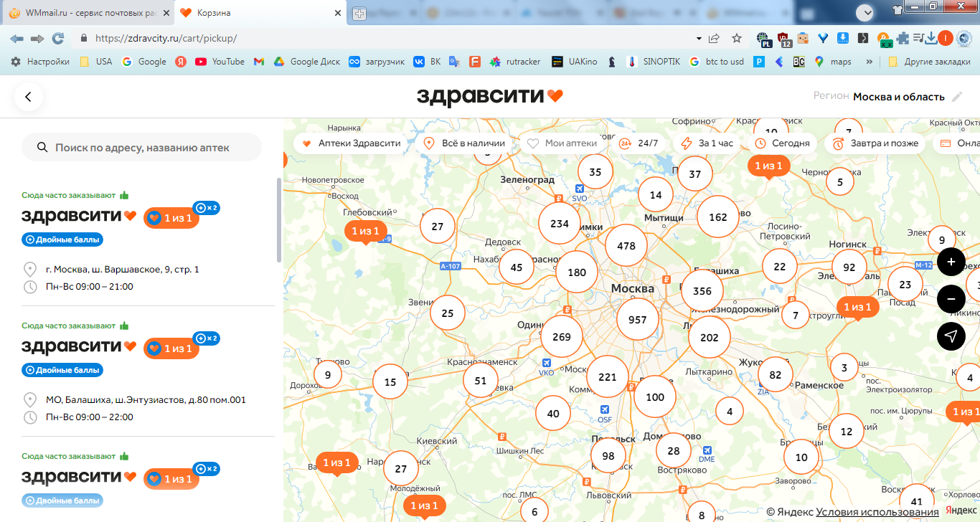Focus the pharmacy address search field
Image resolution: width=980 pixels, height=522 pixels.
pyautogui.click(x=141, y=147)
